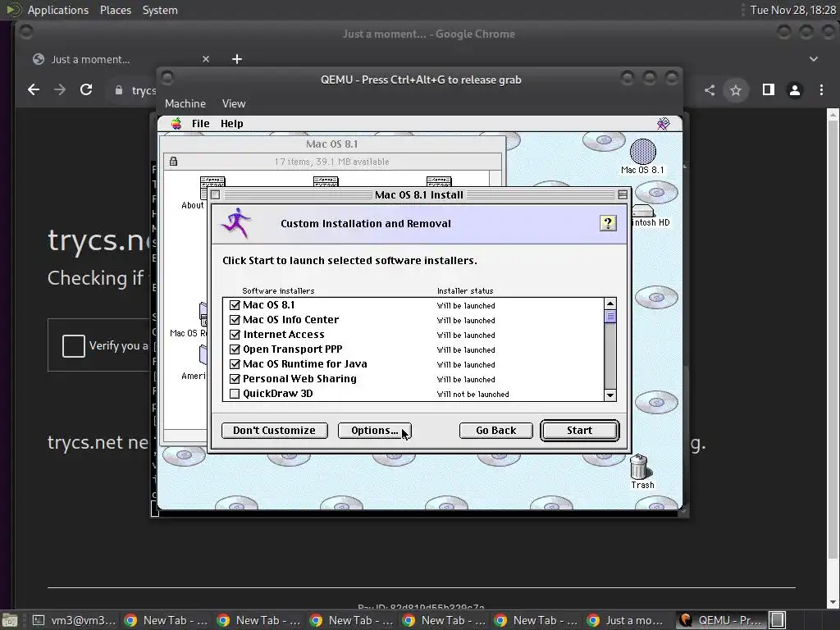The height and width of the screenshot is (630, 840).
Task: Open QEMU Machine menu
Action: (185, 103)
